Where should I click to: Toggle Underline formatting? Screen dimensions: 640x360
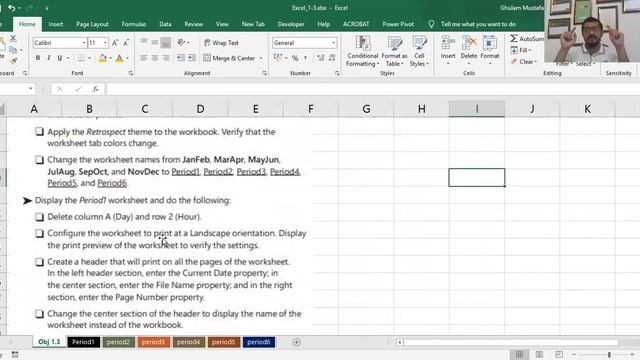pyautogui.click(x=60, y=58)
